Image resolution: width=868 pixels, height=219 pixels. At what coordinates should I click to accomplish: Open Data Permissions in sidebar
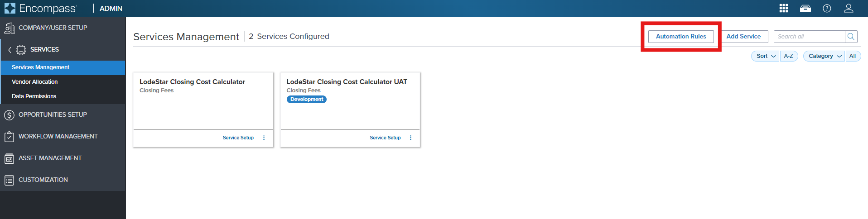34,96
